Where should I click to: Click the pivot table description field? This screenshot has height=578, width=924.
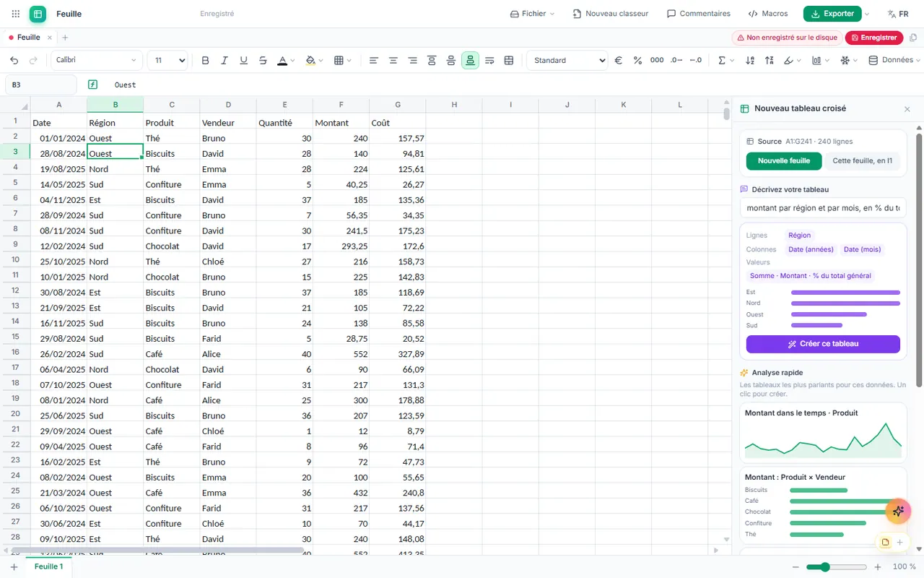coord(823,208)
